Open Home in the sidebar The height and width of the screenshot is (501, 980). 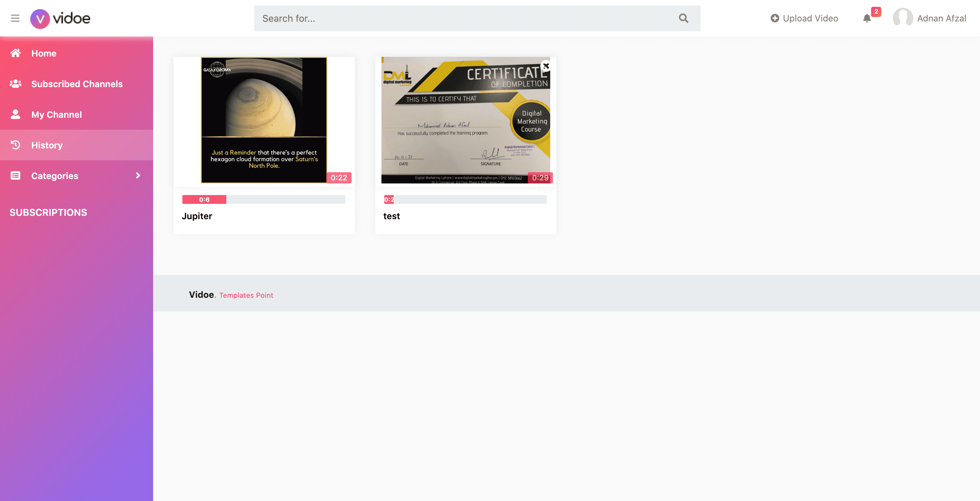point(77,53)
